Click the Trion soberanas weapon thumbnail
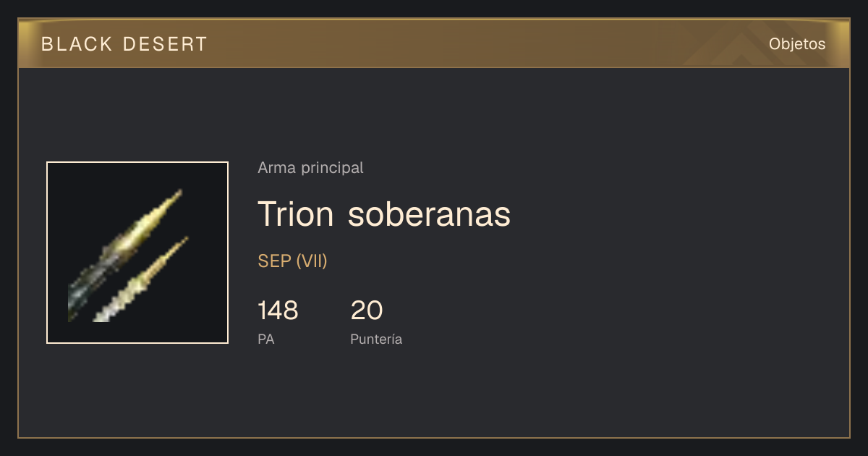 point(137,253)
